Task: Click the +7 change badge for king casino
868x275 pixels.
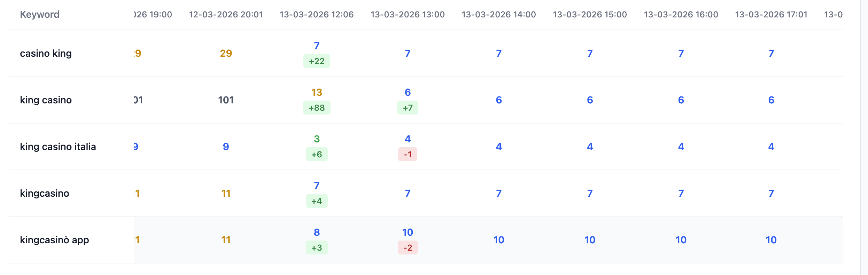Action: click(408, 108)
